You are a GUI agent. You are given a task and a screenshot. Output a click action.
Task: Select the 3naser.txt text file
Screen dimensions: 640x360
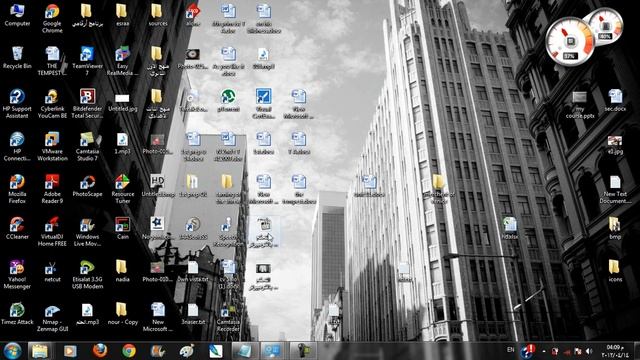(193, 314)
